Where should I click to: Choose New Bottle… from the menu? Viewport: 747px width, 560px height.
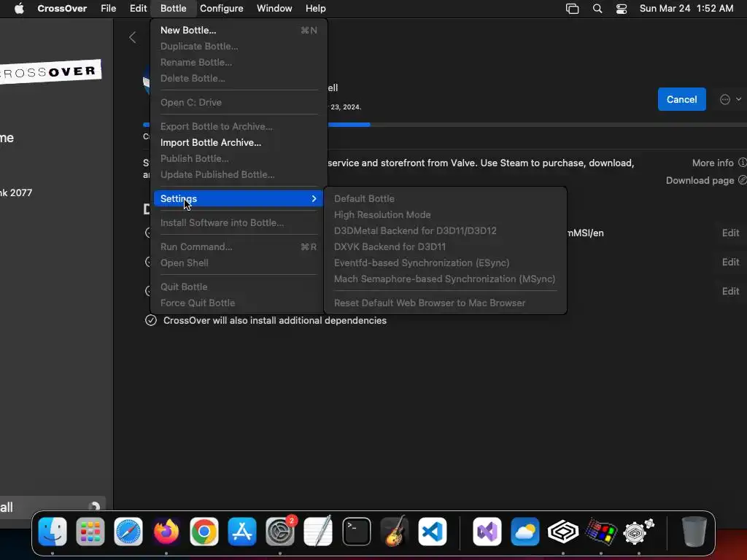pos(239,30)
